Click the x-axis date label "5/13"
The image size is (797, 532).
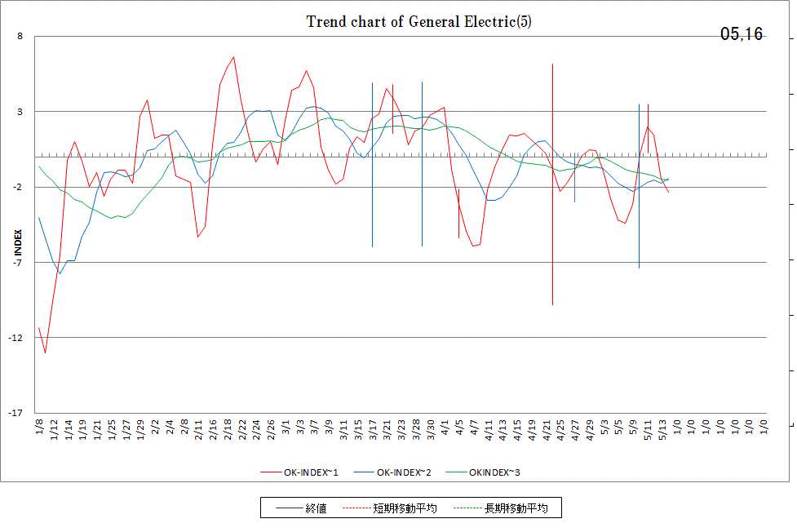point(662,430)
